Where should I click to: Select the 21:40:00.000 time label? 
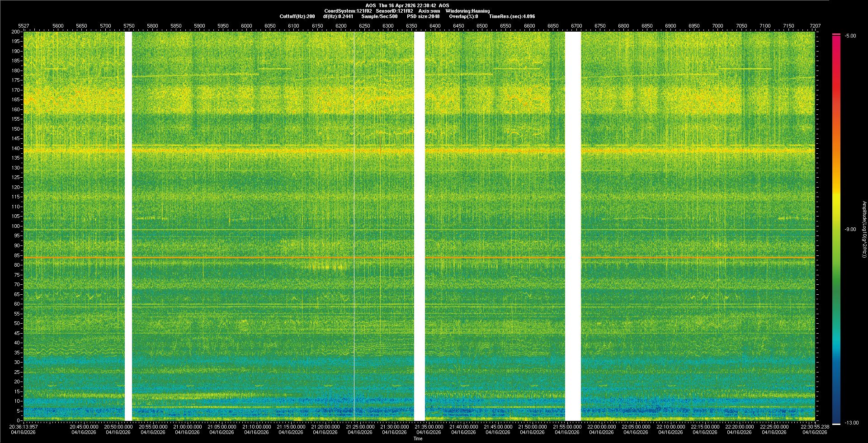pos(464,426)
